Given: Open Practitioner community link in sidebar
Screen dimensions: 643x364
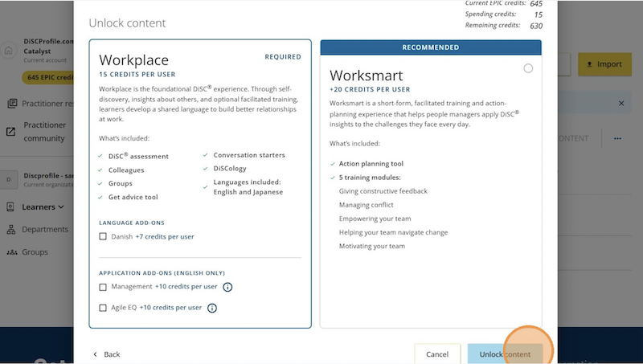Looking at the screenshot, I should (x=44, y=132).
